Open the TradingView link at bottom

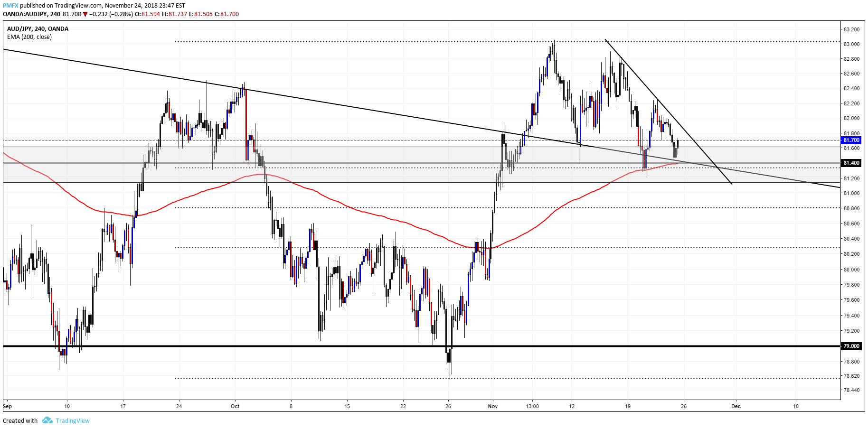pos(73,420)
